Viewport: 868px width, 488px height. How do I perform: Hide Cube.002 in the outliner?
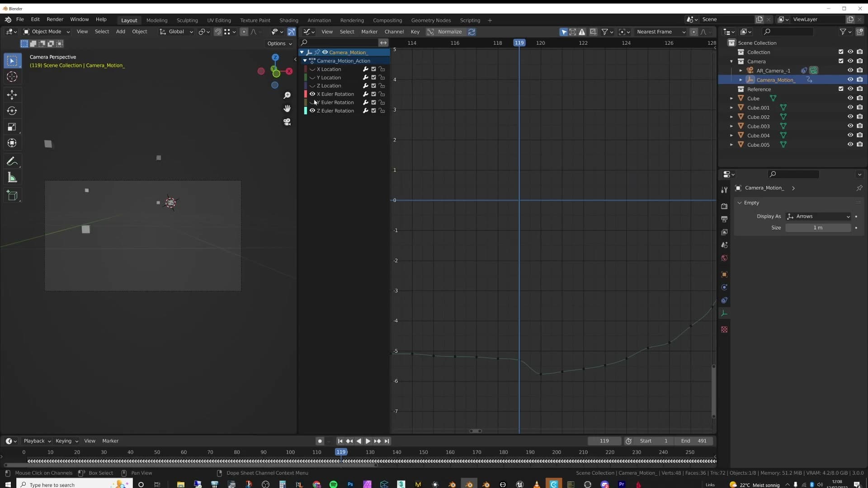(x=850, y=117)
